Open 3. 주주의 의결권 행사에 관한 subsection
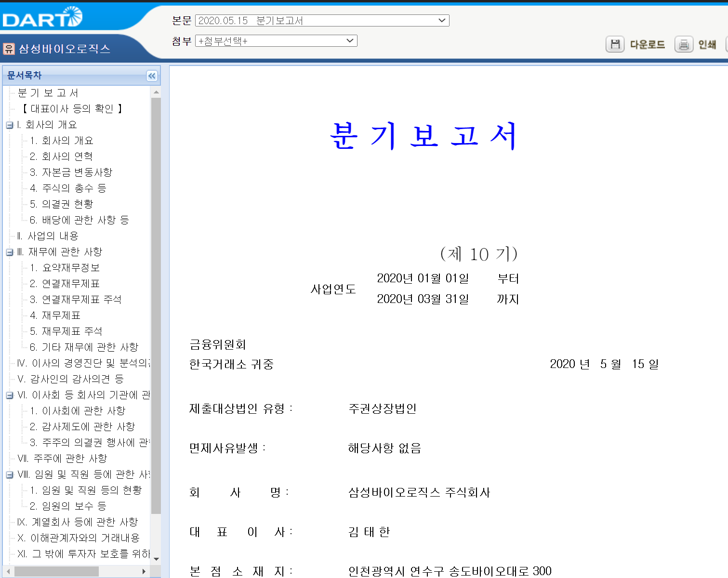The height and width of the screenshot is (578, 728). [x=90, y=443]
